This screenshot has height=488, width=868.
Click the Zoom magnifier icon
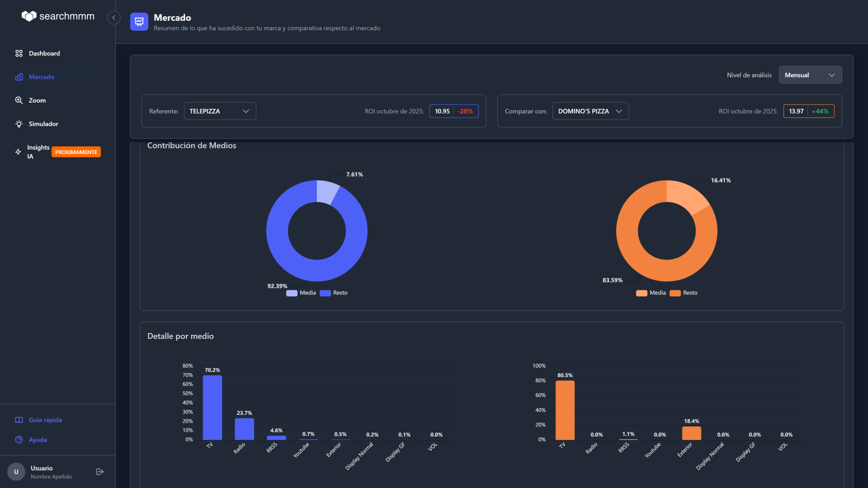19,100
